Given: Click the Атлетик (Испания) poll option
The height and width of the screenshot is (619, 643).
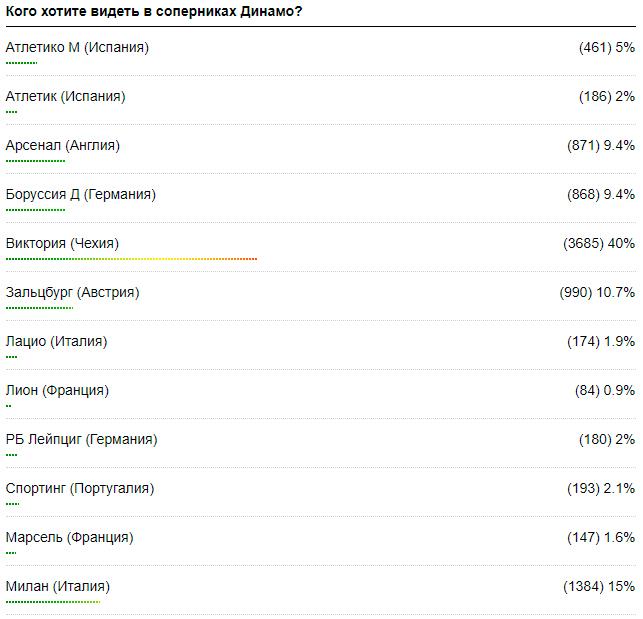Looking at the screenshot, I should pos(65,96).
